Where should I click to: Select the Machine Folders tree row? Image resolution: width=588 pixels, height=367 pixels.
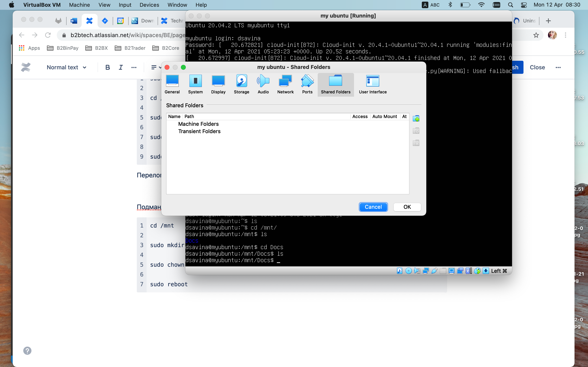click(x=198, y=124)
